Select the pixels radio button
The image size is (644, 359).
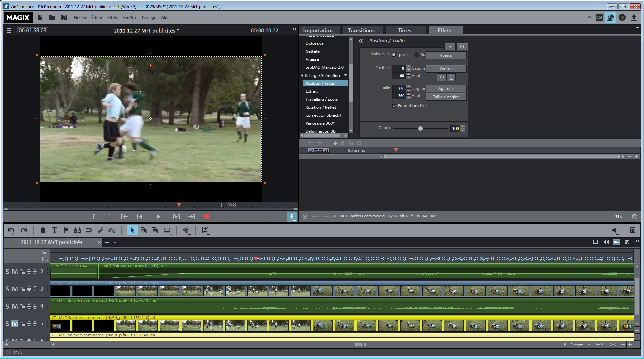click(394, 55)
